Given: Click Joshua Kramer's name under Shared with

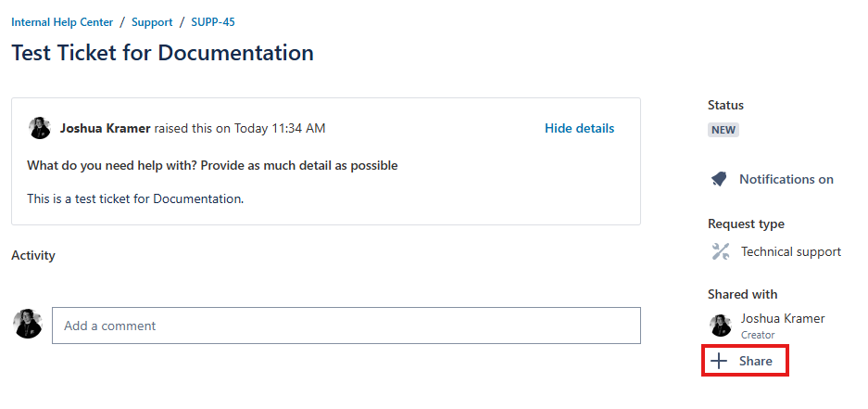Looking at the screenshot, I should [x=782, y=318].
